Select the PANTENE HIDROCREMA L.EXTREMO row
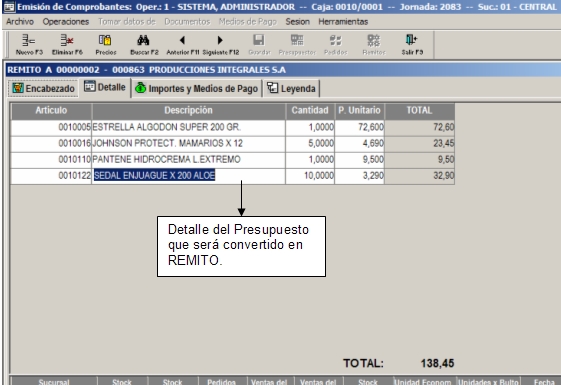Screen dimensions: 561x385 (x=233, y=160)
